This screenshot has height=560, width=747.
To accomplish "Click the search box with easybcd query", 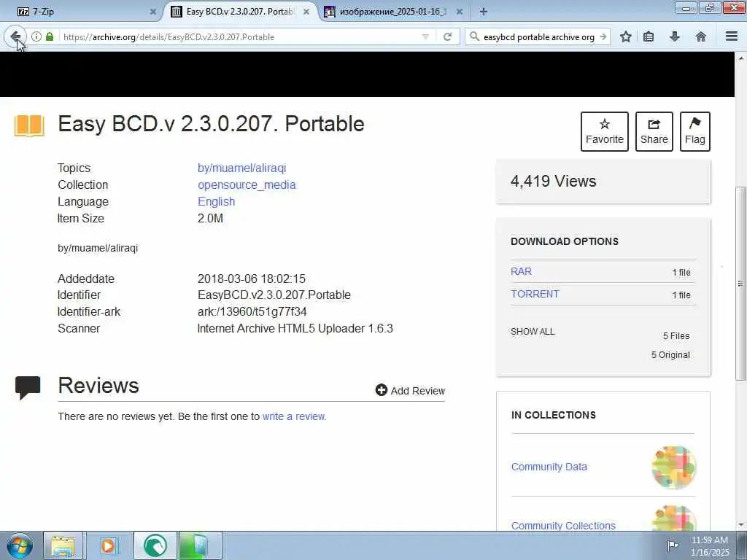I will point(539,36).
